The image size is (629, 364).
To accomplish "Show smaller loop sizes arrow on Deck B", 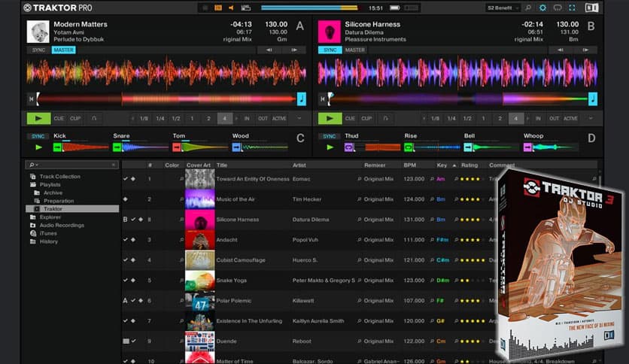I will coord(424,118).
